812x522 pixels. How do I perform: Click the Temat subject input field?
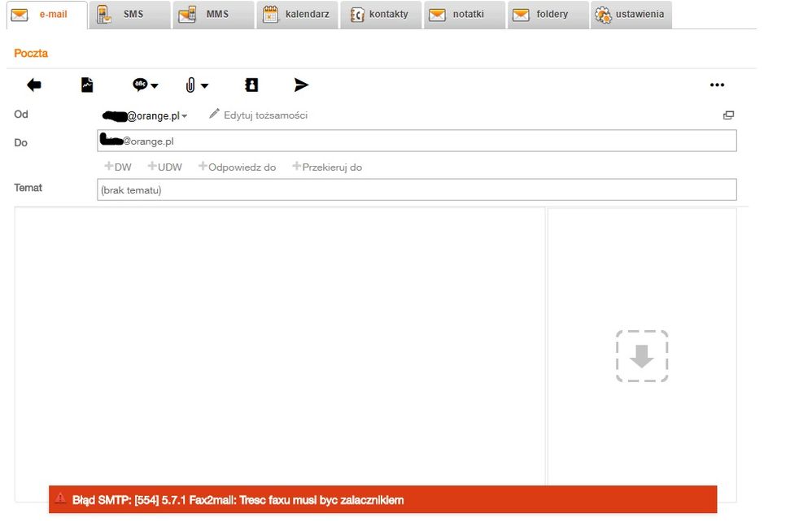tap(417, 189)
